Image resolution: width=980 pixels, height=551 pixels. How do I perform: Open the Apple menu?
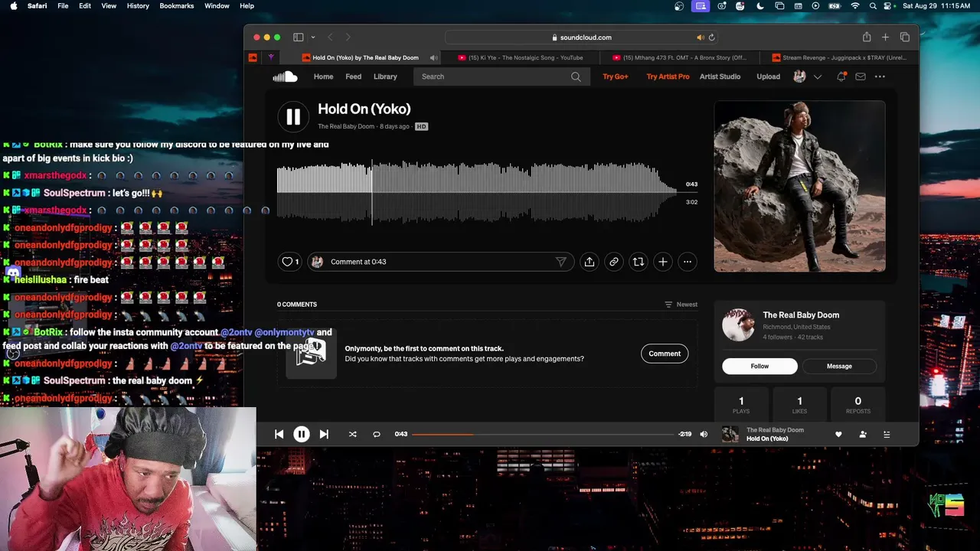[x=14, y=6]
